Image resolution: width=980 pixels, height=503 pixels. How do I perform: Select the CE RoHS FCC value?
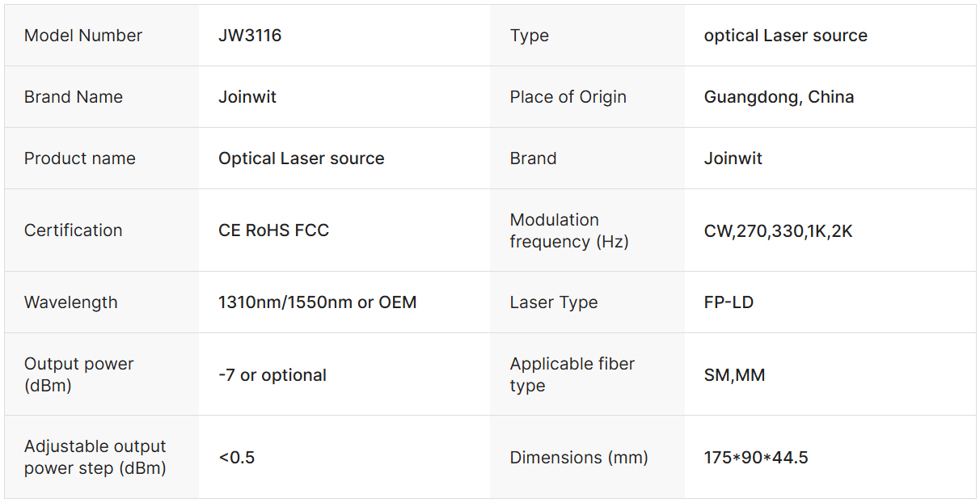(x=273, y=230)
